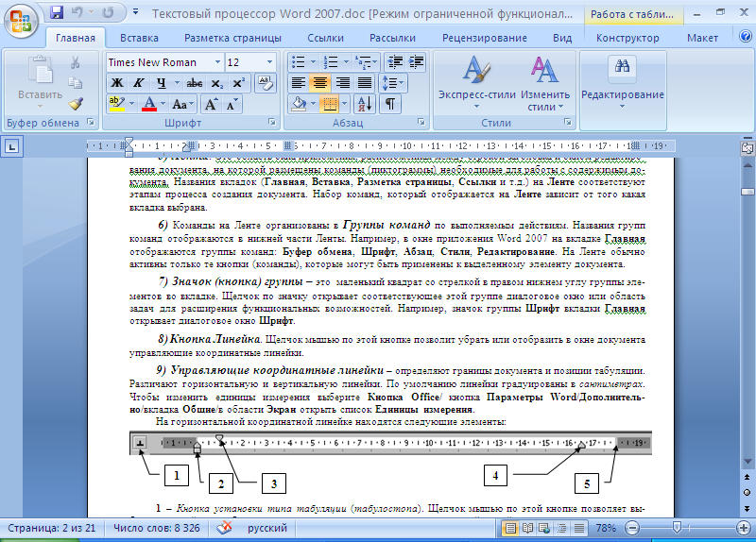Open the Экспресс-стили gallery
756x542 pixels.
coord(477,83)
